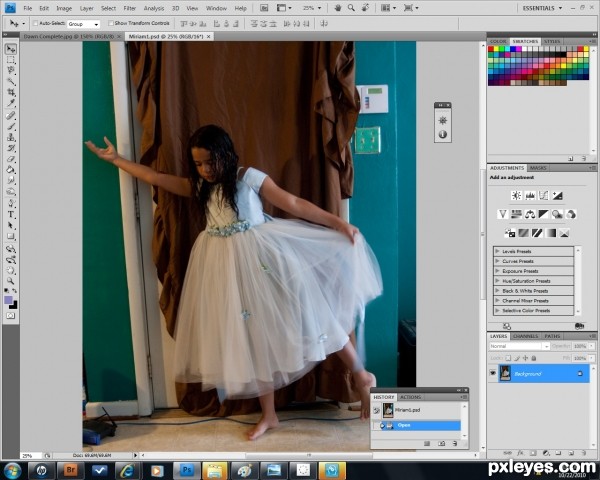
Task: Select the Paint Bucket tool
Action: coord(11,170)
